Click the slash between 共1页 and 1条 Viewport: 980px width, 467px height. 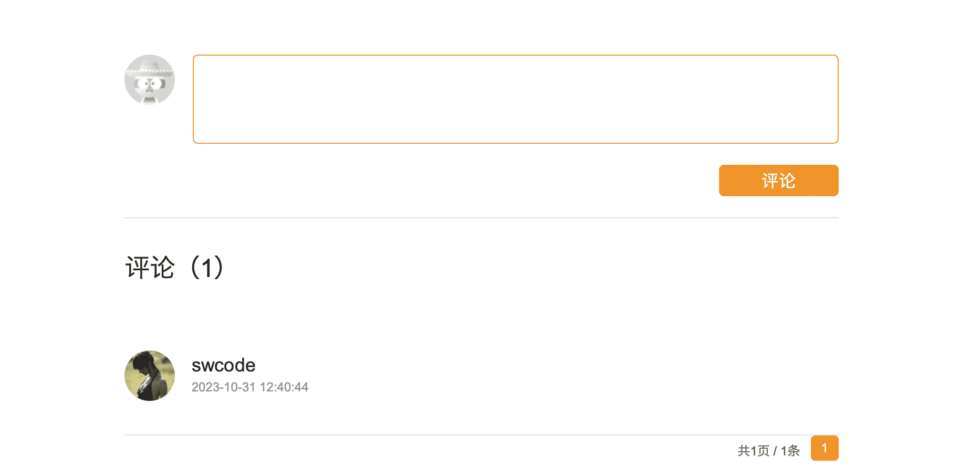(775, 451)
